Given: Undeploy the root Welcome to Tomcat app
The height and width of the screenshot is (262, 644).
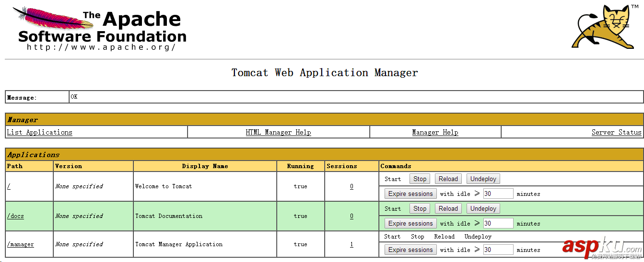Looking at the screenshot, I should point(483,179).
